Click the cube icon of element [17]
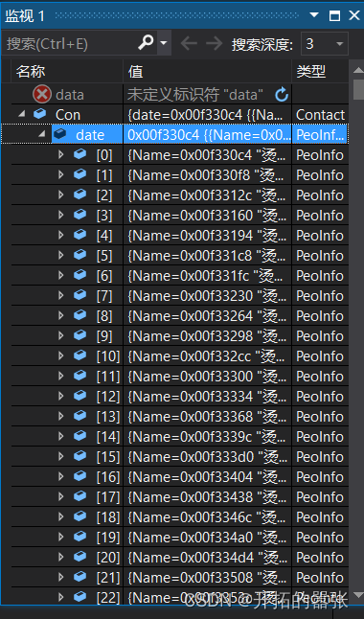 point(80,495)
